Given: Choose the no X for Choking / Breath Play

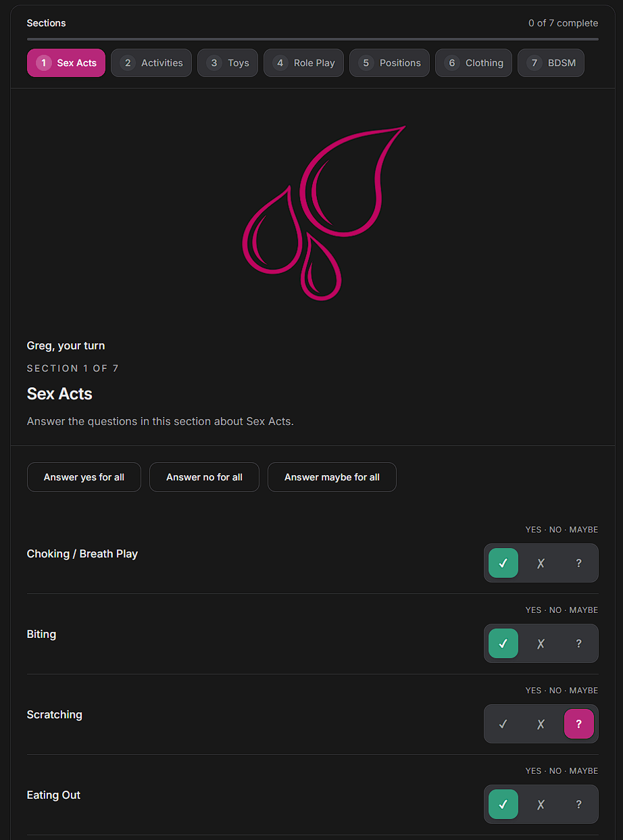Looking at the screenshot, I should tap(541, 563).
